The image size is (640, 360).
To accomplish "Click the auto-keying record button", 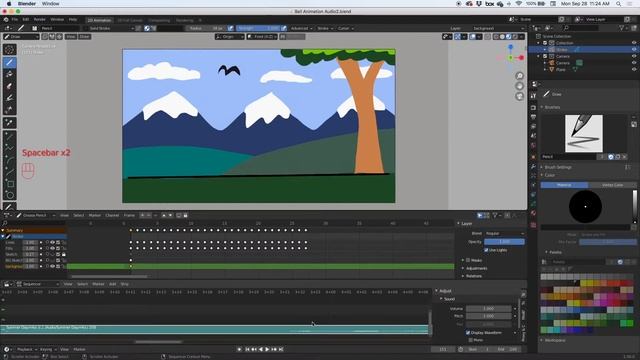I will 239,349.
